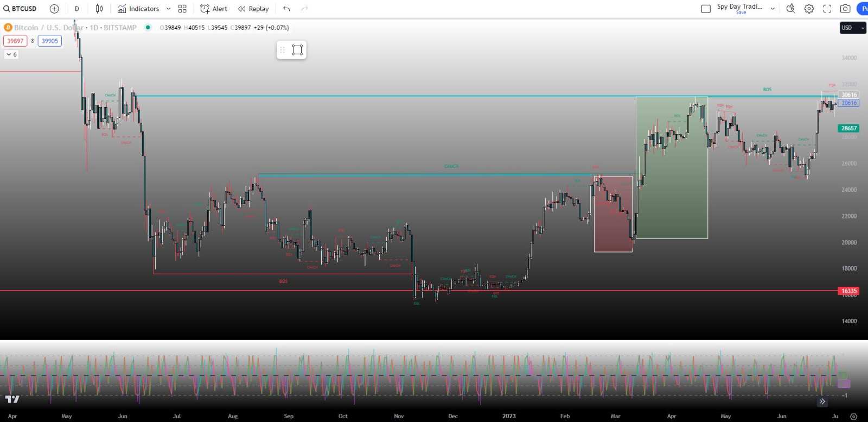Click the Spy Day Trading layout name
The image size is (868, 422).
(739, 7)
